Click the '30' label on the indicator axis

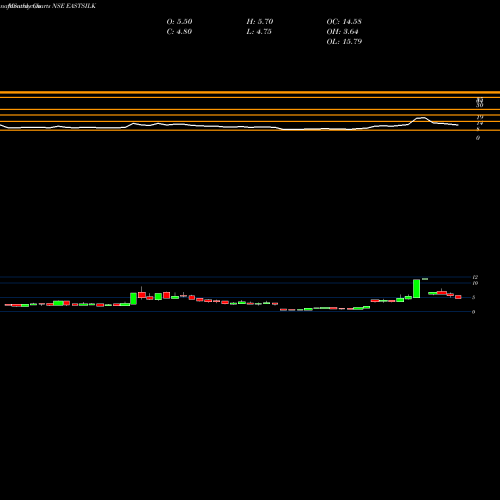click(479, 105)
